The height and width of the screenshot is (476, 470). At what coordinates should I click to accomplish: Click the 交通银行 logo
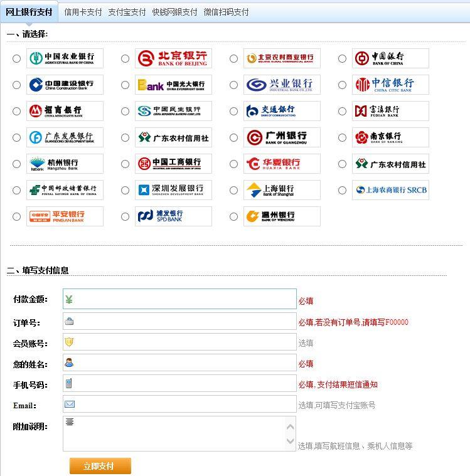[x=282, y=111]
